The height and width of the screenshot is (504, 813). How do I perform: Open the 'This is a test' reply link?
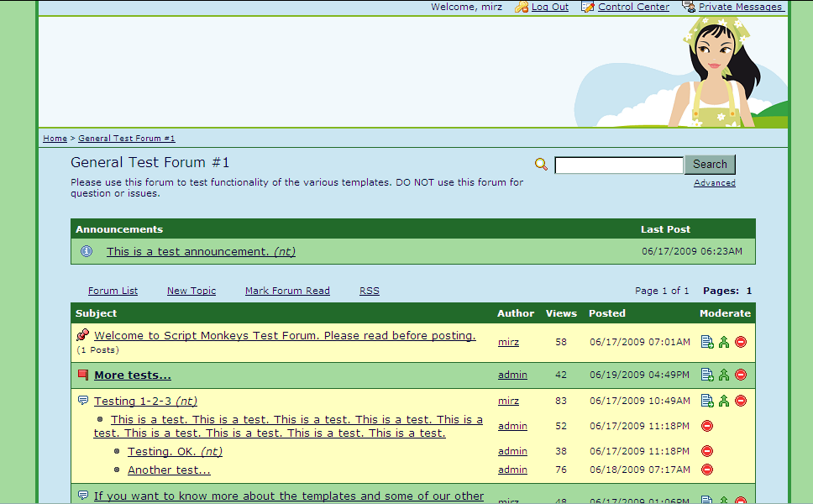coord(288,426)
